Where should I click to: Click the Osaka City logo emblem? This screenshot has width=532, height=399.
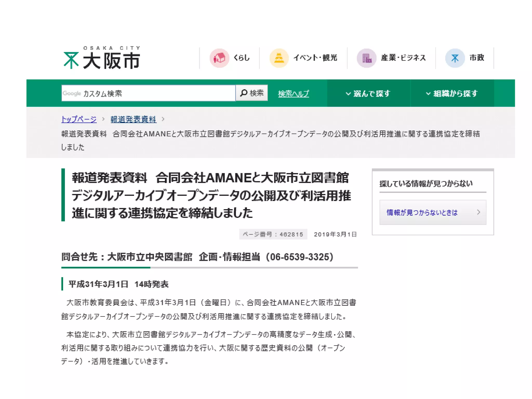[71, 60]
